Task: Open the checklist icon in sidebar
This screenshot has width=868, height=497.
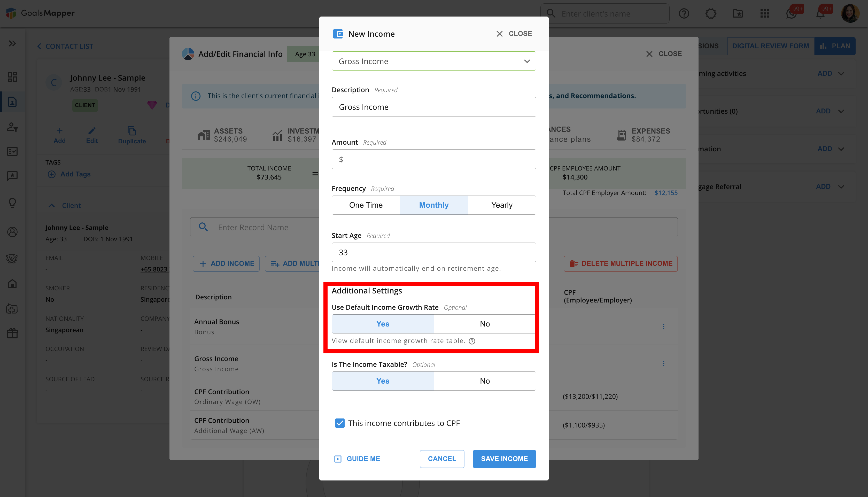Action: (12, 151)
